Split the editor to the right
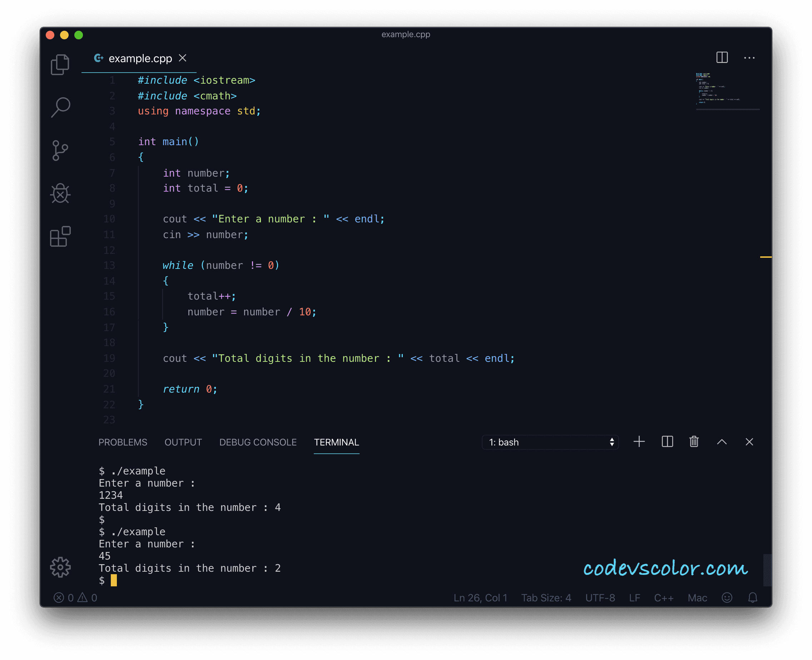Viewport: 812px width, 660px height. 722,58
